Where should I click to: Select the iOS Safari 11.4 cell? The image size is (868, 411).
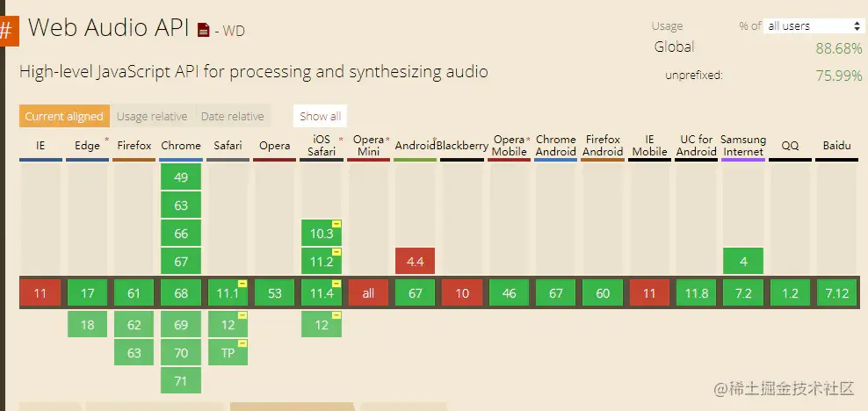click(x=322, y=293)
